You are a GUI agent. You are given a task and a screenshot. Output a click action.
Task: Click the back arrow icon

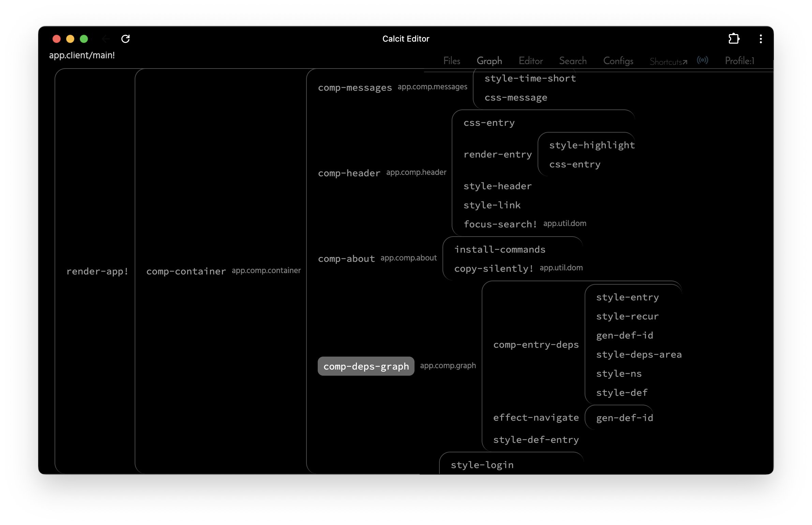tap(106, 39)
